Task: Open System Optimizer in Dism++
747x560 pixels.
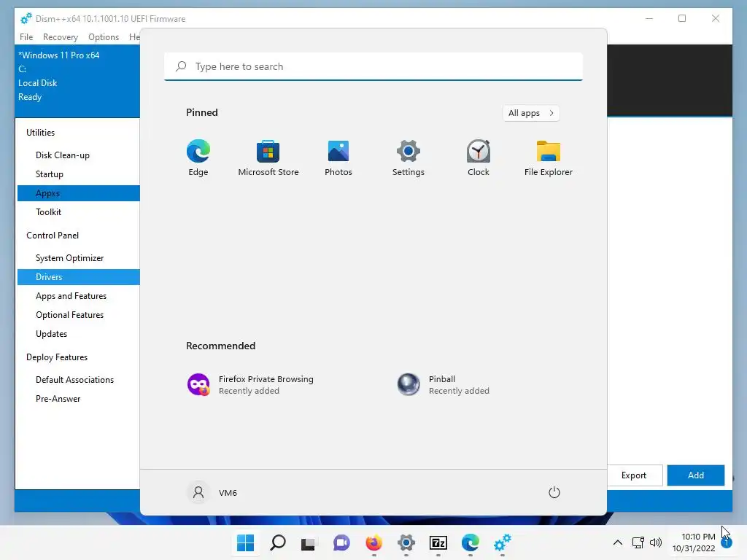Action: pyautogui.click(x=69, y=258)
